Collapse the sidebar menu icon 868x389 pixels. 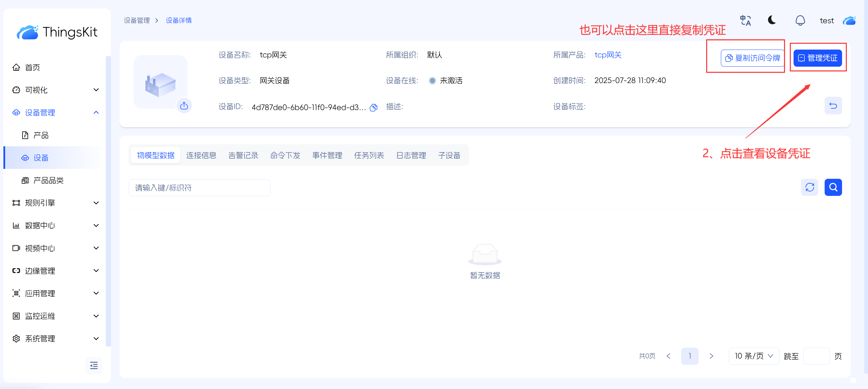(x=94, y=365)
